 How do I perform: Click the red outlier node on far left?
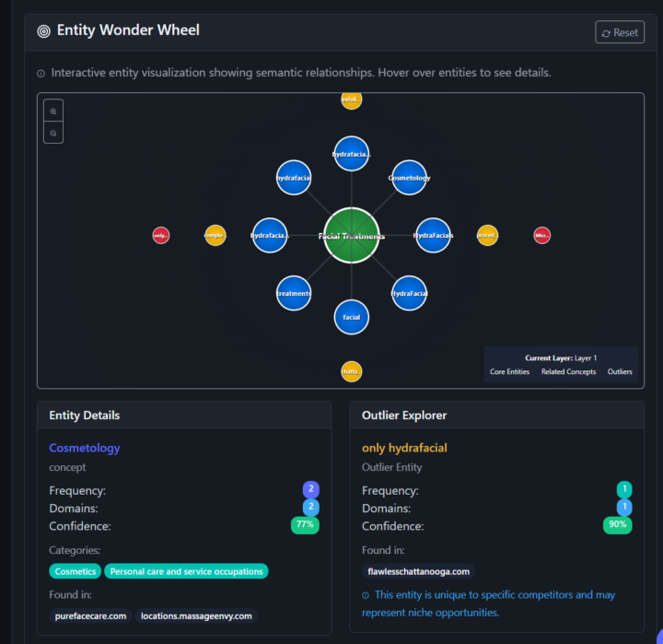161,236
